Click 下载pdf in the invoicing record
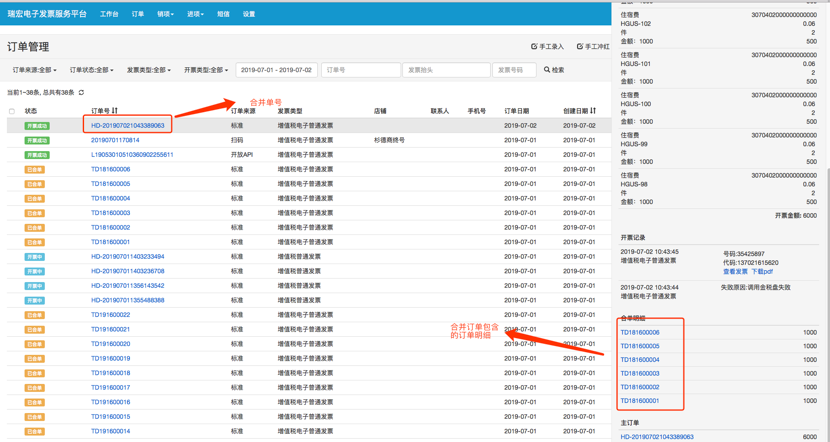This screenshot has width=830, height=442. point(762,272)
